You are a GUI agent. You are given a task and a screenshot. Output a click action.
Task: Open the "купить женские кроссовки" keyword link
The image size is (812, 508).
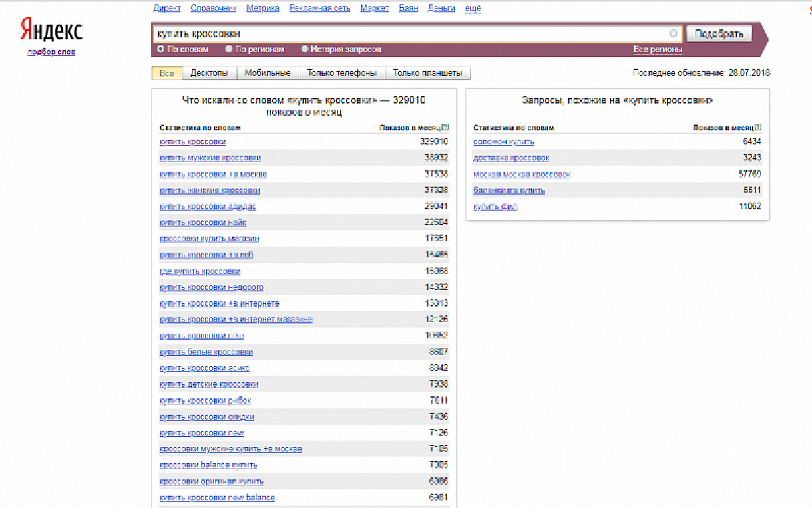pos(210,190)
